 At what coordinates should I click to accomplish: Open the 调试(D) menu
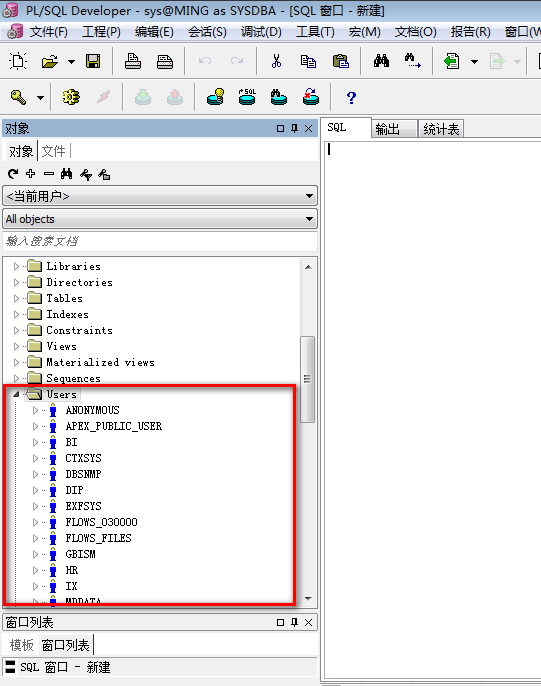click(x=261, y=32)
